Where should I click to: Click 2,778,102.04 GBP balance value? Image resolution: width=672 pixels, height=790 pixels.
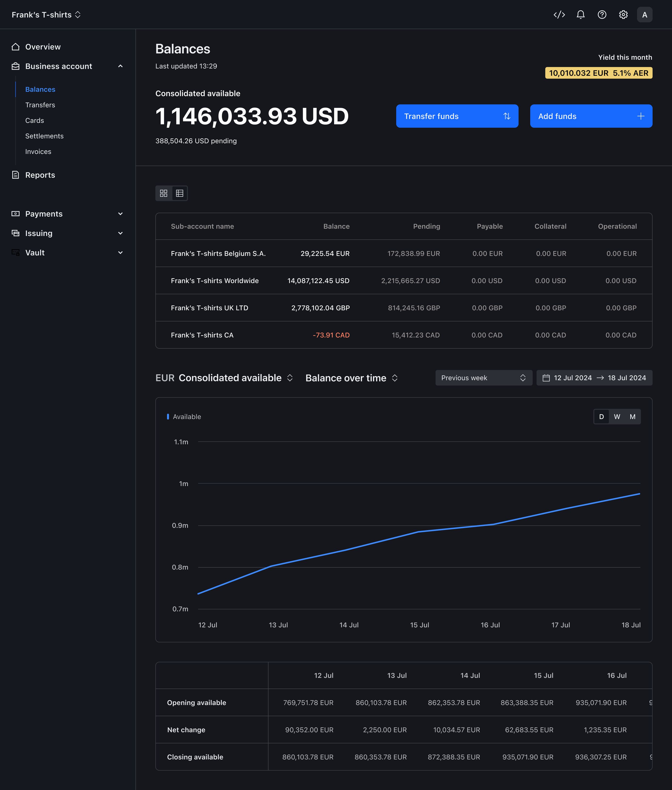point(320,308)
